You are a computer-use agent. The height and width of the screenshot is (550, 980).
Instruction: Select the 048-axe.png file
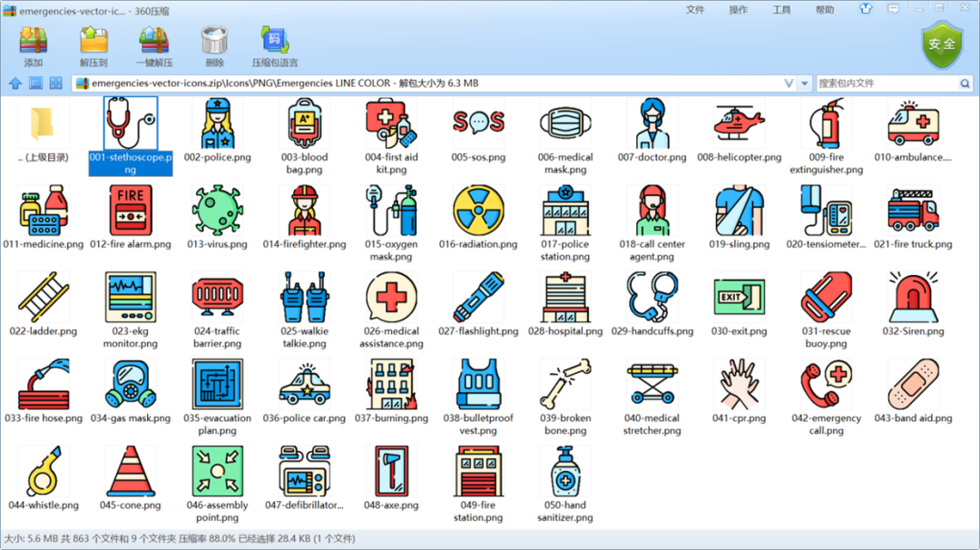pyautogui.click(x=391, y=478)
